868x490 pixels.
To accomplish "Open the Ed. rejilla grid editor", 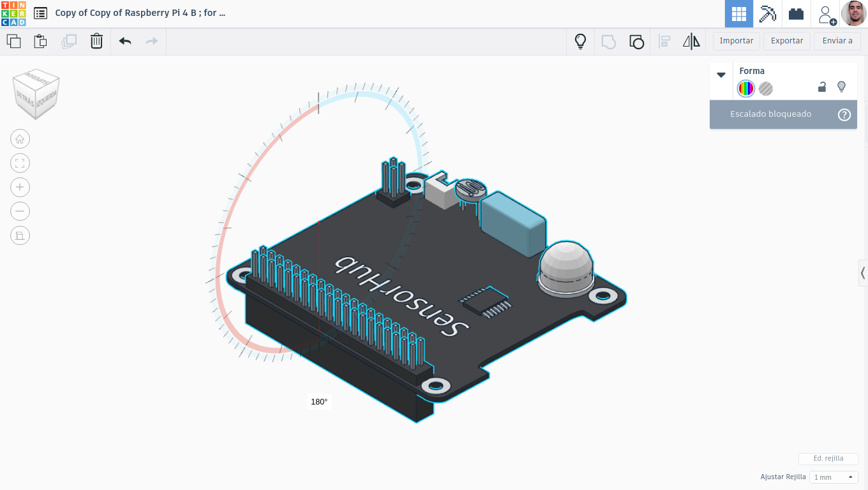I will (828, 459).
